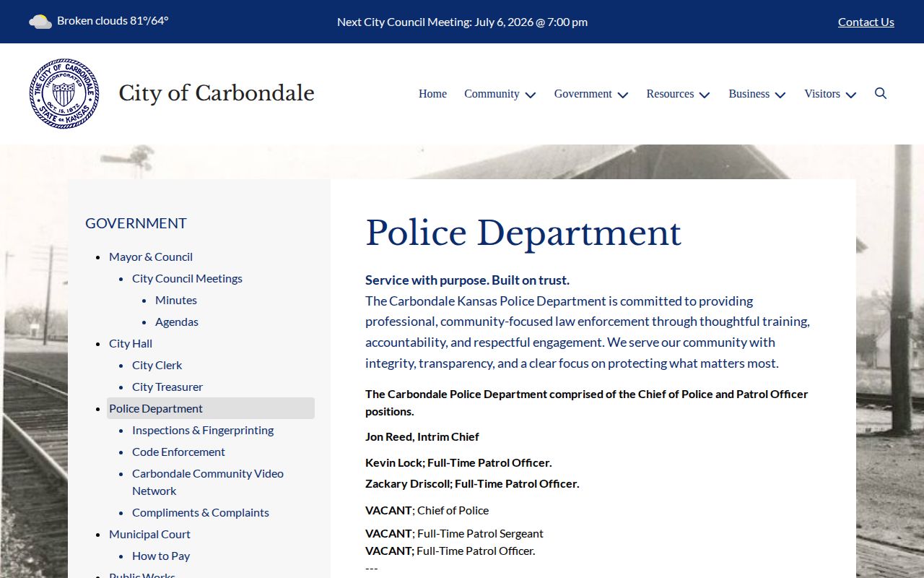Select highlighted Police Department sidebar link
The image size is (924, 578).
click(211, 408)
